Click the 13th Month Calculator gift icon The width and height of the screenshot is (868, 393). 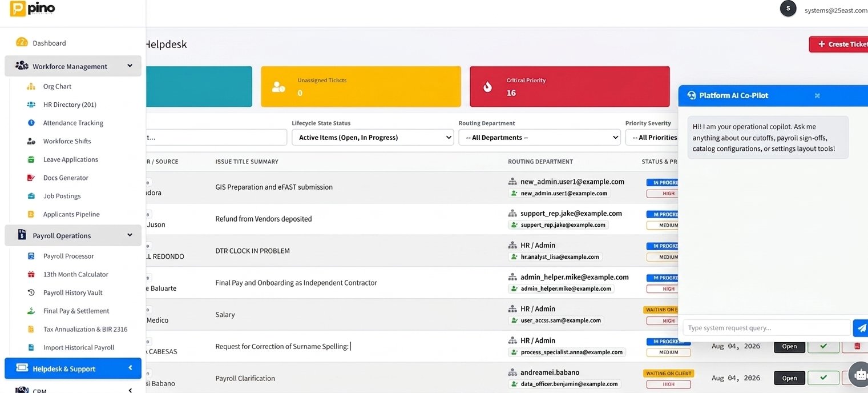(31, 274)
